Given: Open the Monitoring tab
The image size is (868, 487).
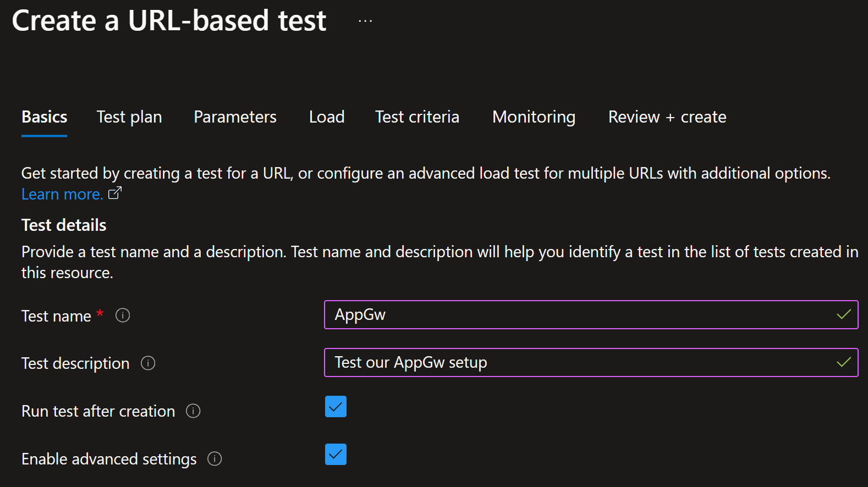Looking at the screenshot, I should [x=534, y=117].
